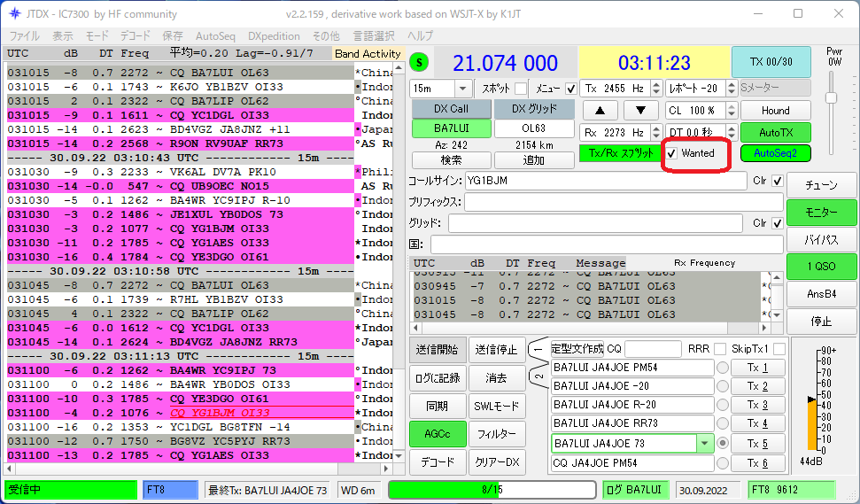This screenshot has width=860, height=504.
Task: Click the チューン tune button
Action: coord(821,185)
